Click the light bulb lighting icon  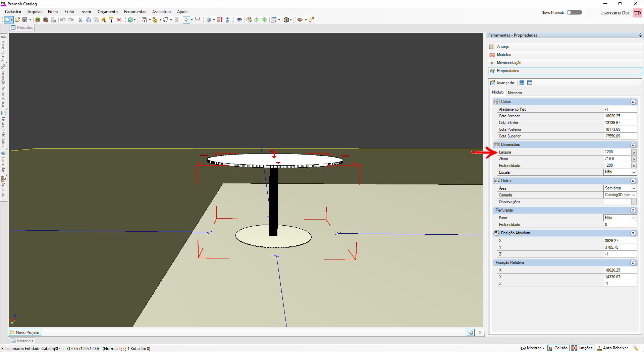(x=311, y=20)
